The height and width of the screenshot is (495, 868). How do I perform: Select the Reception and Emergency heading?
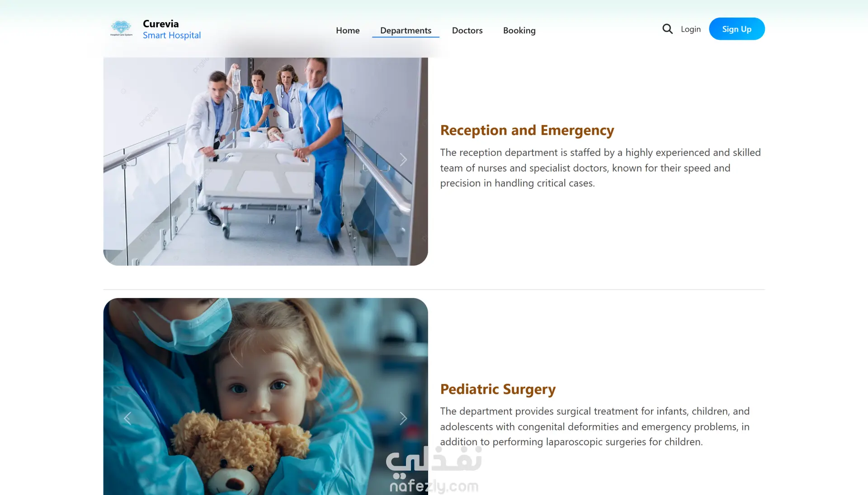click(x=527, y=130)
